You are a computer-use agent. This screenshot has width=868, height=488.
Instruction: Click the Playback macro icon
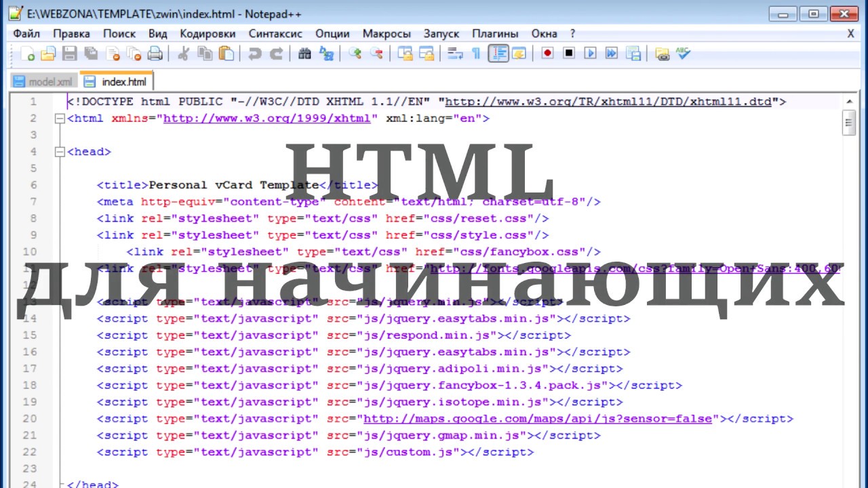pos(590,54)
